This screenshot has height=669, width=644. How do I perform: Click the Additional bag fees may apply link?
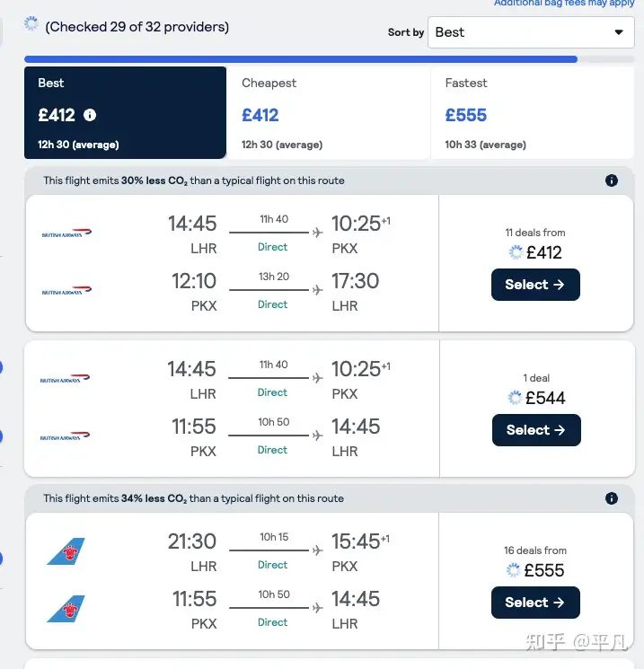pos(564,4)
